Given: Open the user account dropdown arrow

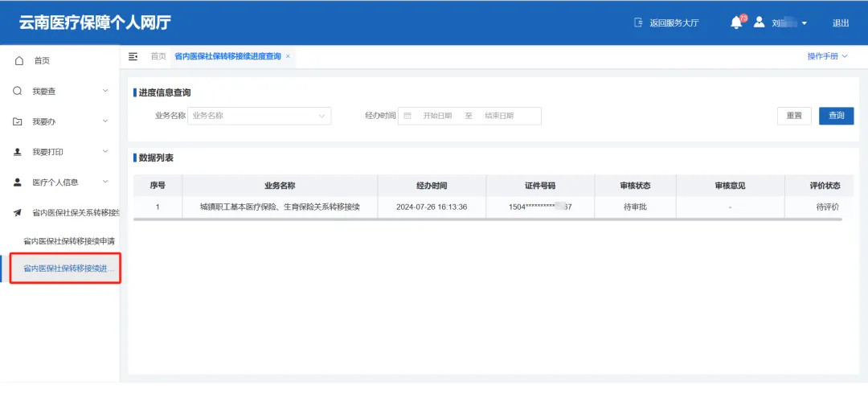Looking at the screenshot, I should (x=804, y=23).
